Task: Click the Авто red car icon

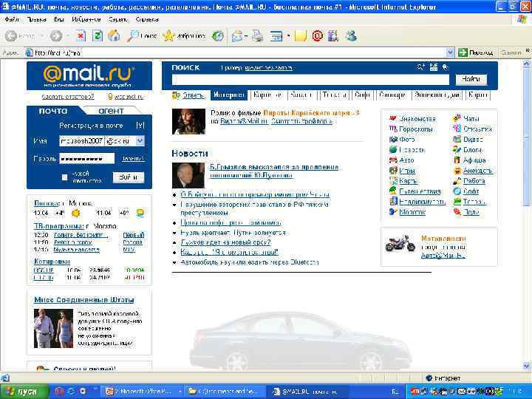Action: coord(393,160)
